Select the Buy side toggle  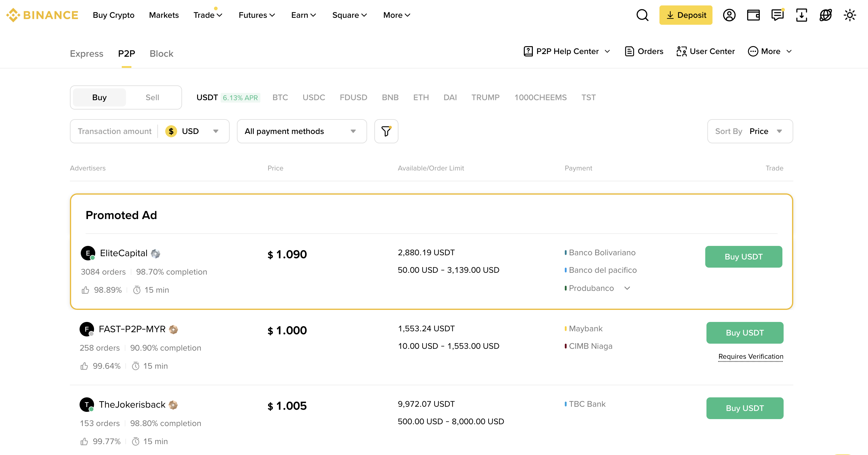[99, 97]
